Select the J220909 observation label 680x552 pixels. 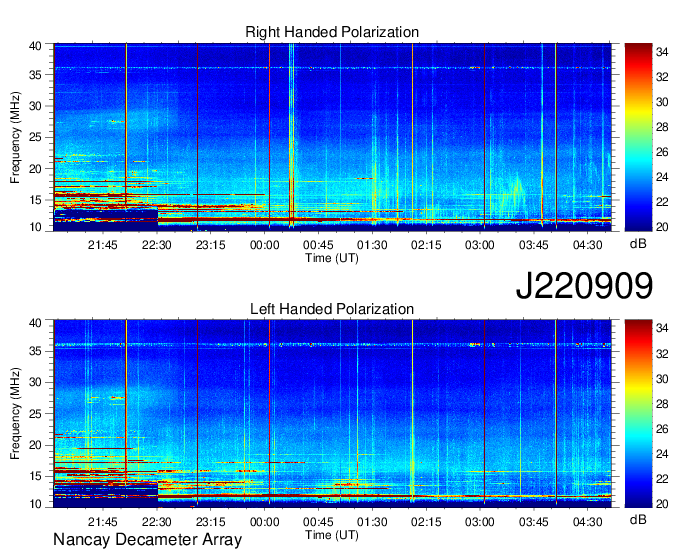pyautogui.click(x=584, y=286)
